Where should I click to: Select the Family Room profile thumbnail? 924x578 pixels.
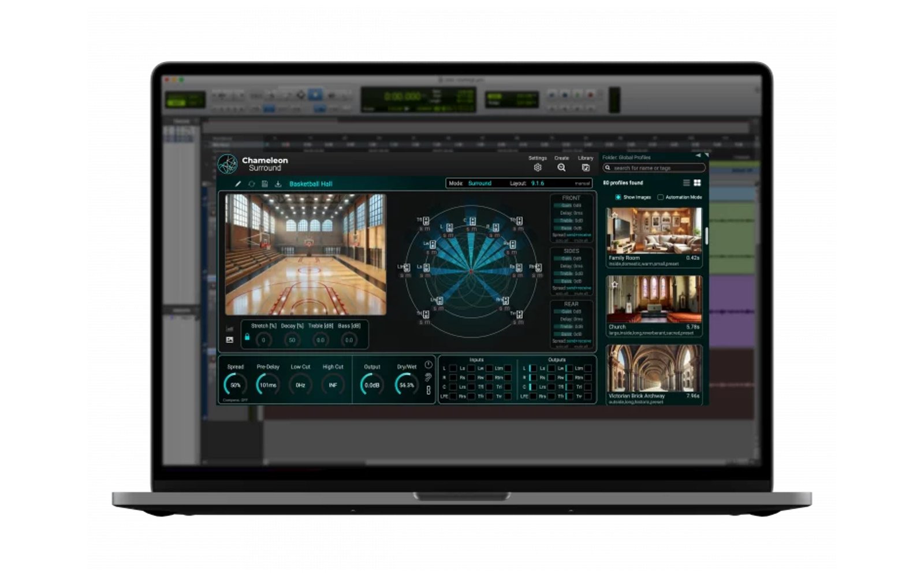[x=654, y=231]
